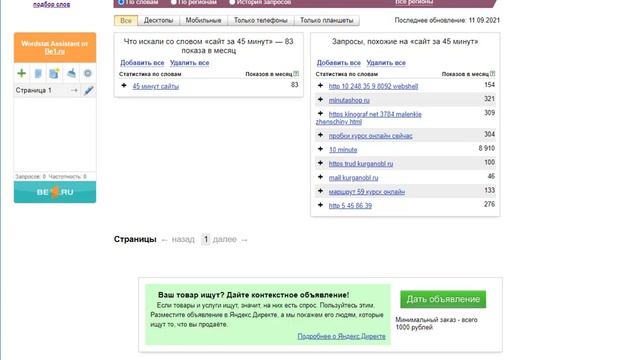
Task: Click the 'подбор слов' link
Action: [x=51, y=4]
